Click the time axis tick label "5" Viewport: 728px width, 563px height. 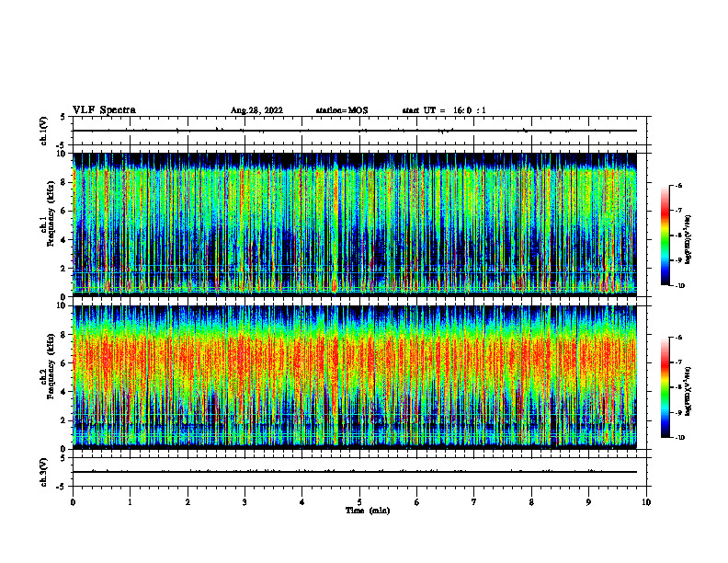[359, 502]
